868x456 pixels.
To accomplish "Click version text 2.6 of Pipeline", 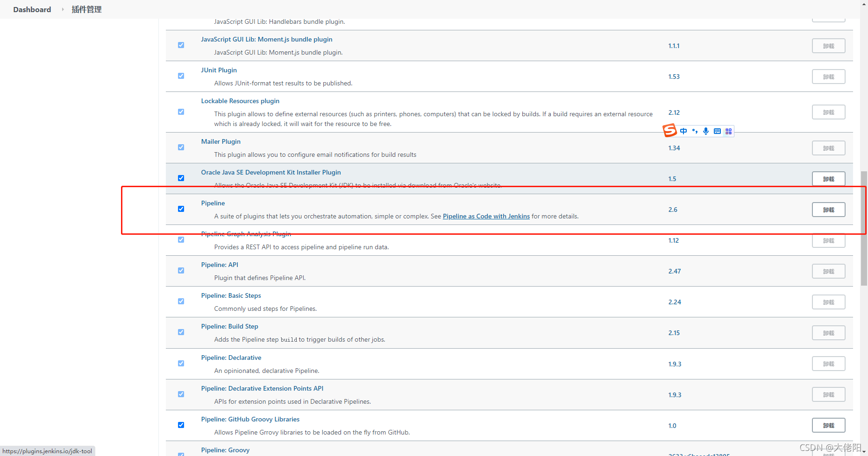I will (x=673, y=210).
